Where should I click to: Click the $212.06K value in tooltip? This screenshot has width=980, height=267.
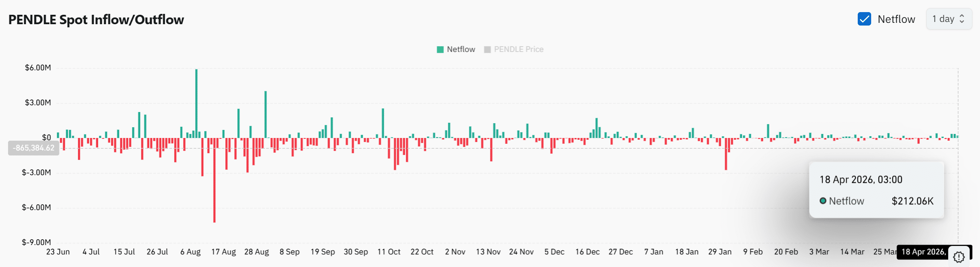pyautogui.click(x=912, y=201)
